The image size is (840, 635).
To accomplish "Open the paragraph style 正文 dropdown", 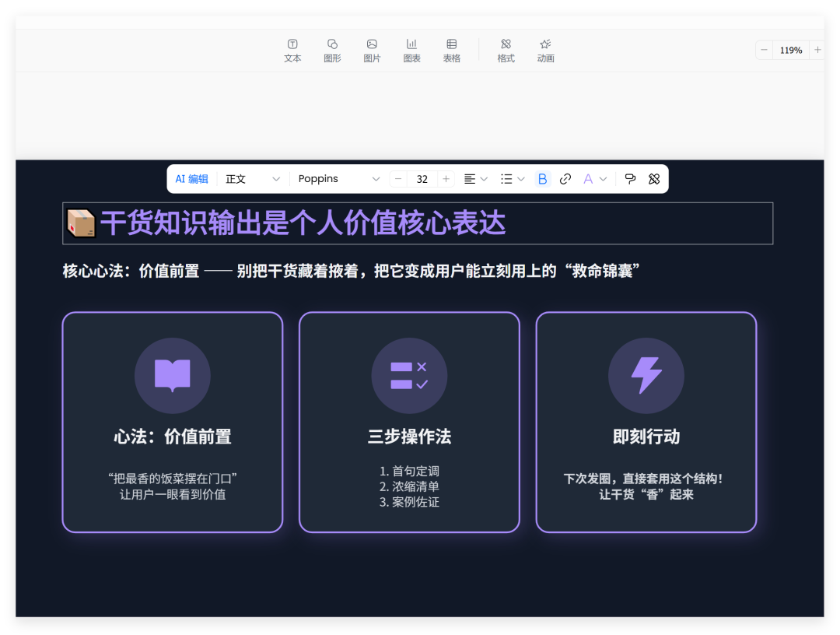I will (x=249, y=178).
